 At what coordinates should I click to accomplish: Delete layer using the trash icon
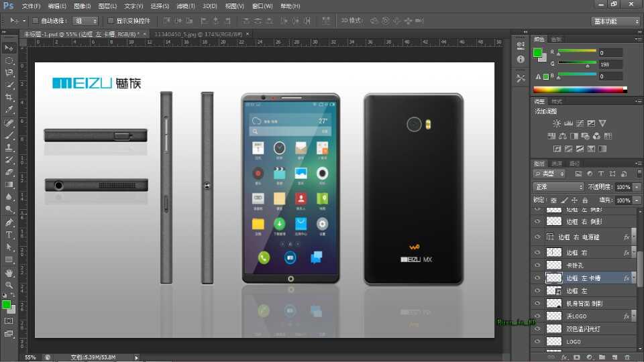point(627,357)
